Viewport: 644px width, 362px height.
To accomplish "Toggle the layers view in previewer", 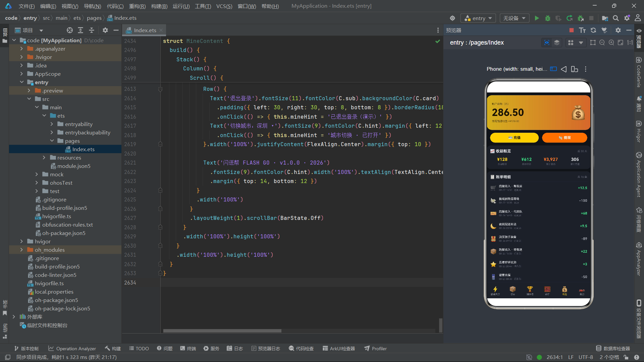I will (x=557, y=43).
